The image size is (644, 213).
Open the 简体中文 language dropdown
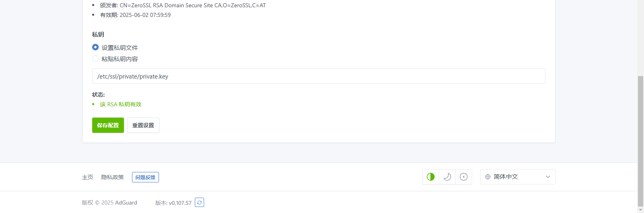[x=518, y=177]
